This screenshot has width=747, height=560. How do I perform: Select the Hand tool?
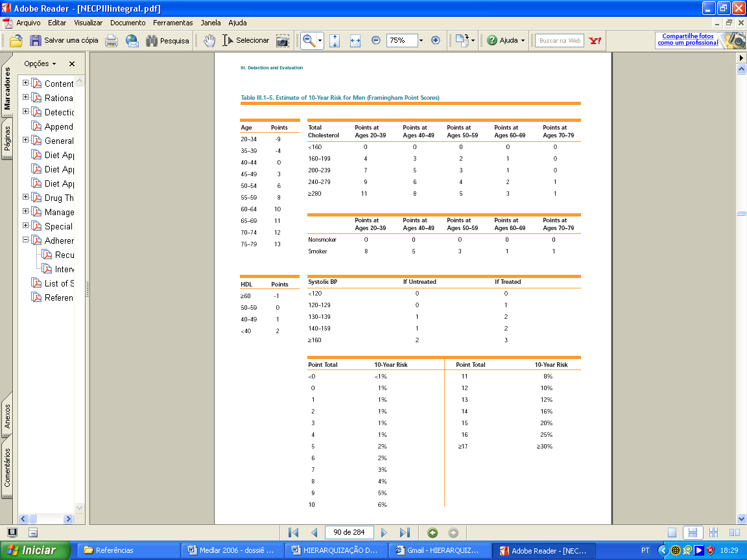[x=209, y=40]
